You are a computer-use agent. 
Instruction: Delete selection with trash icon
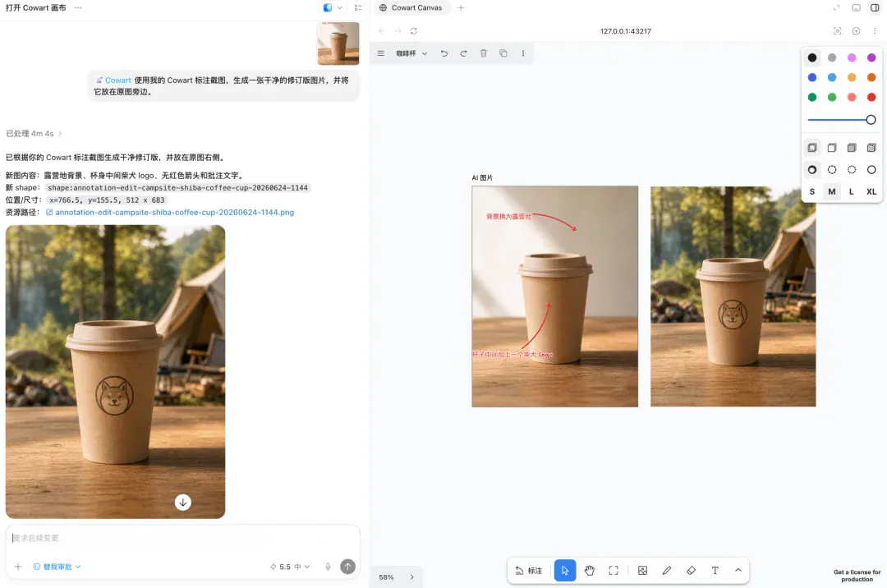pyautogui.click(x=484, y=53)
